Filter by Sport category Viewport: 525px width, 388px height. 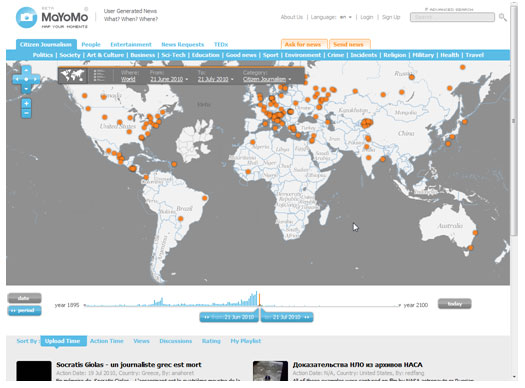pyautogui.click(x=271, y=55)
